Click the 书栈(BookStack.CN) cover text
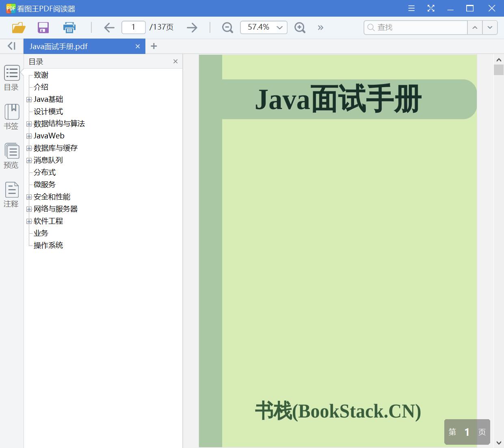The height and width of the screenshot is (448, 504). 338,411
